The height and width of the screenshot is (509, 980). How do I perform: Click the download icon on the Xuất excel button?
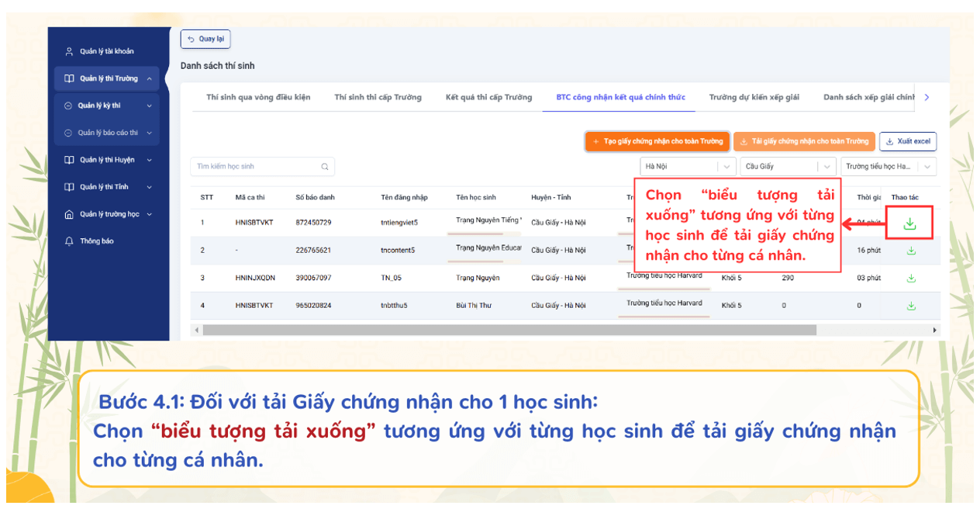[890, 141]
